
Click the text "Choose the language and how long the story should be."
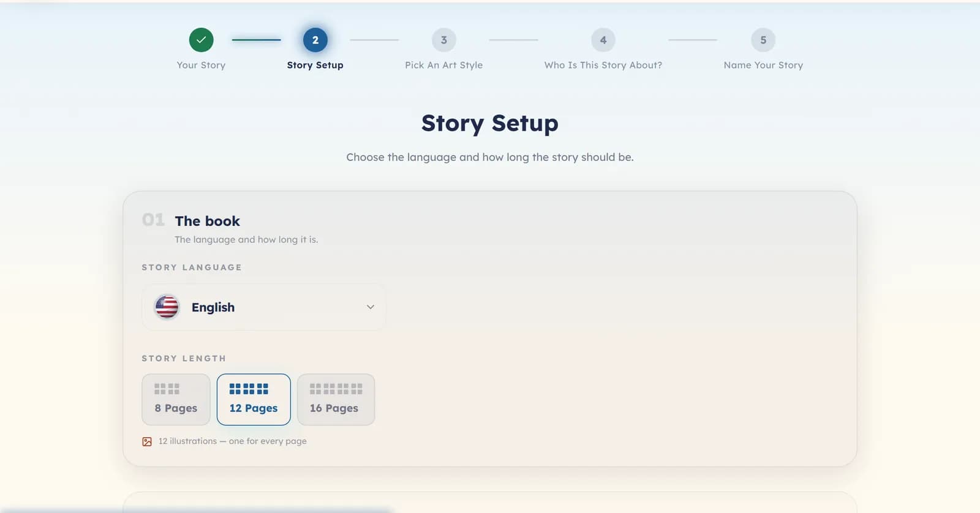tap(490, 157)
